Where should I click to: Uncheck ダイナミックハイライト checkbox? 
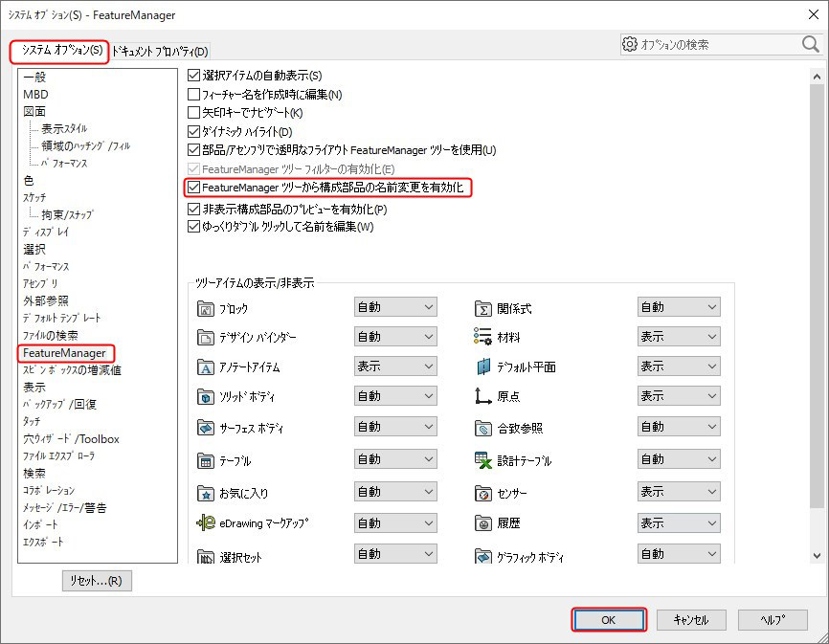point(194,131)
